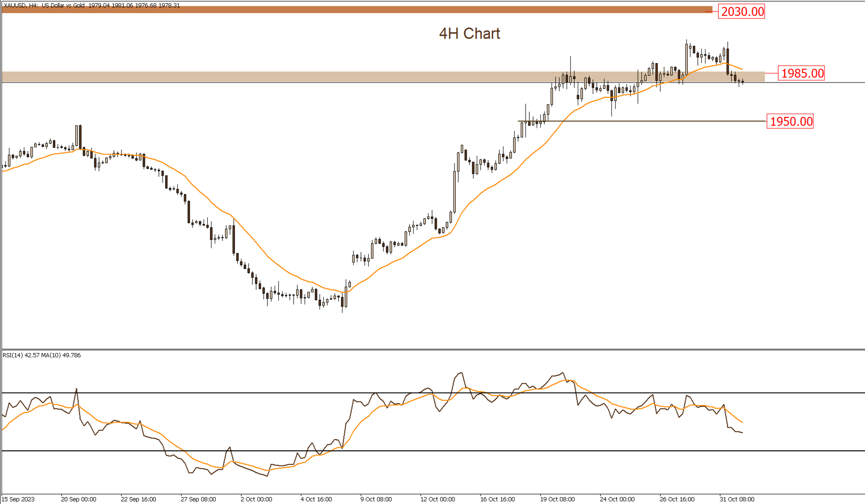Select the 1985.00 price level label

click(802, 73)
